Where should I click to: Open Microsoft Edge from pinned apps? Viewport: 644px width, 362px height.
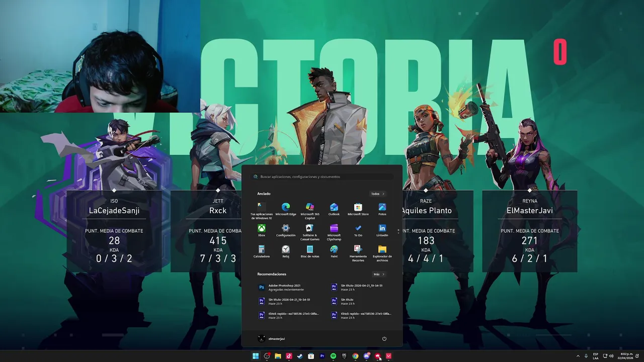pos(286,209)
